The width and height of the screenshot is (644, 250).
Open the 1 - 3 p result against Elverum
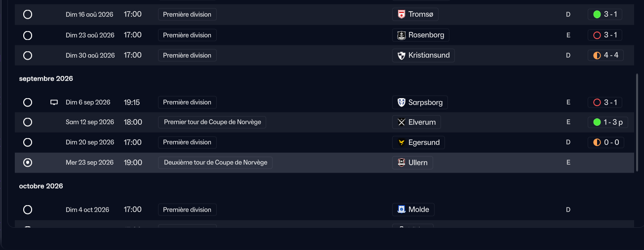[608, 122]
